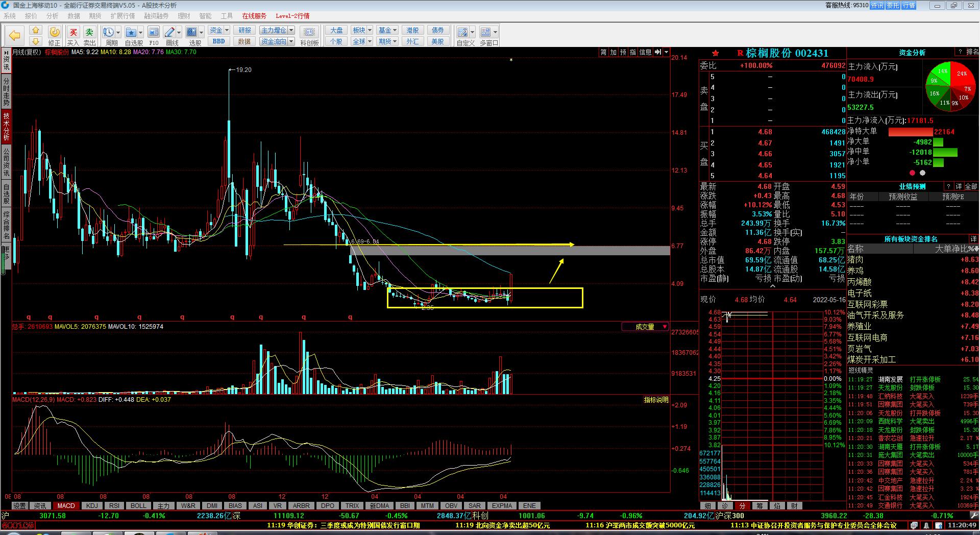Expand the 周期 period dropdown arrow
Image resolution: width=980 pixels, height=535 pixels.
[118, 32]
